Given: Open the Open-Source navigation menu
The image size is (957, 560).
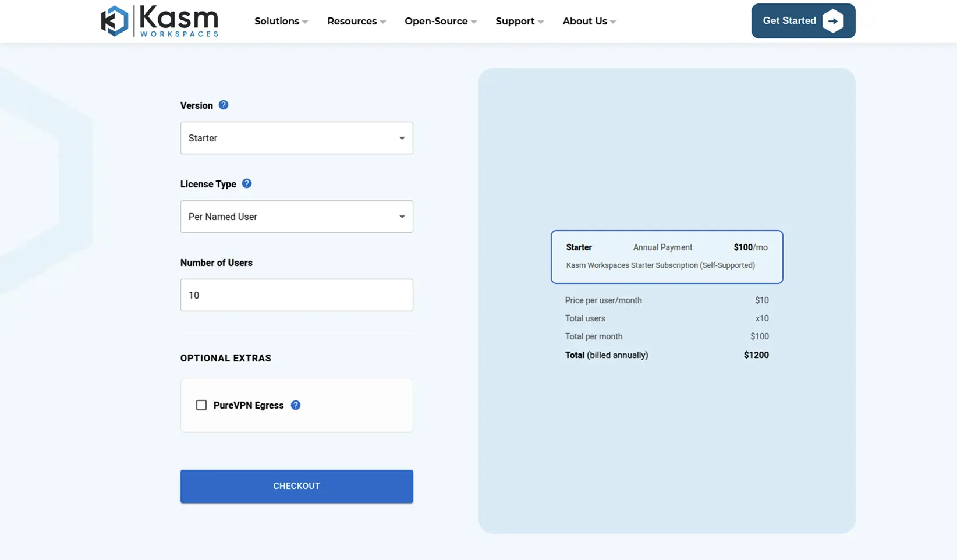Looking at the screenshot, I should click(x=440, y=21).
